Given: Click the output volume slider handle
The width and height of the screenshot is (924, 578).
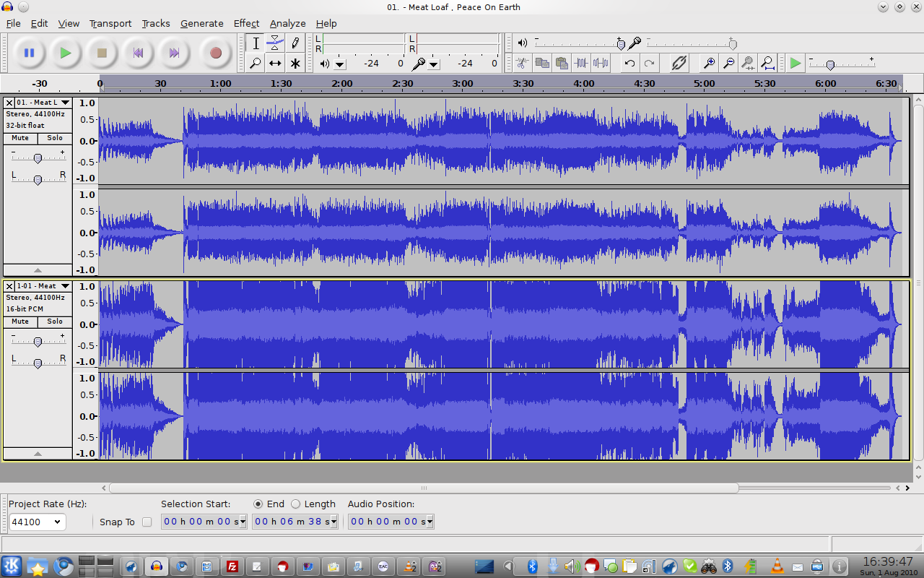Looking at the screenshot, I should (x=621, y=44).
